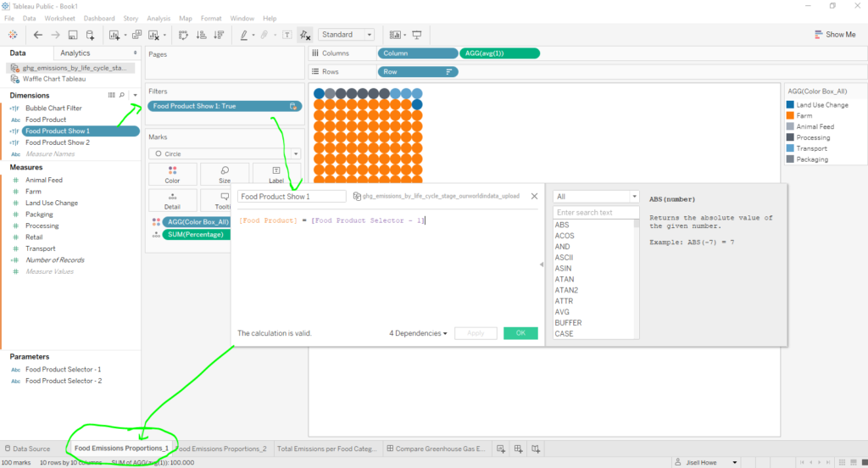The image size is (868, 468).
Task: Search fields magnifier in Dimensions header
Action: coord(122,95)
